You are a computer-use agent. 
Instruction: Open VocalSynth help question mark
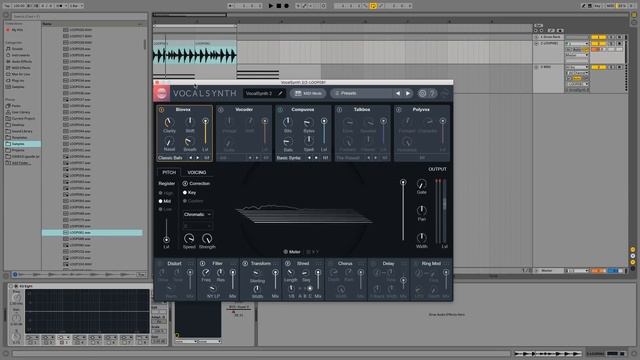(432, 93)
